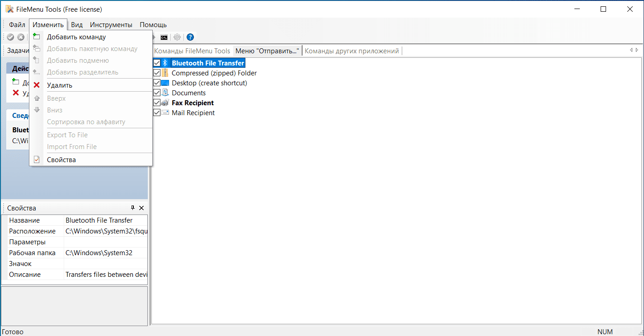
Task: Click the gear settings toolbar icon
Action: pyautogui.click(x=177, y=37)
